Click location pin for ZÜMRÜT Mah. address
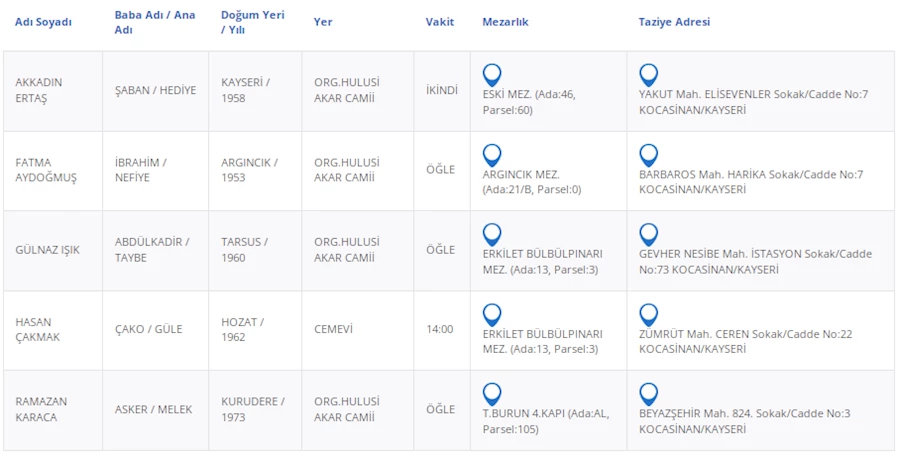This screenshot has width=899, height=452. pos(649,314)
